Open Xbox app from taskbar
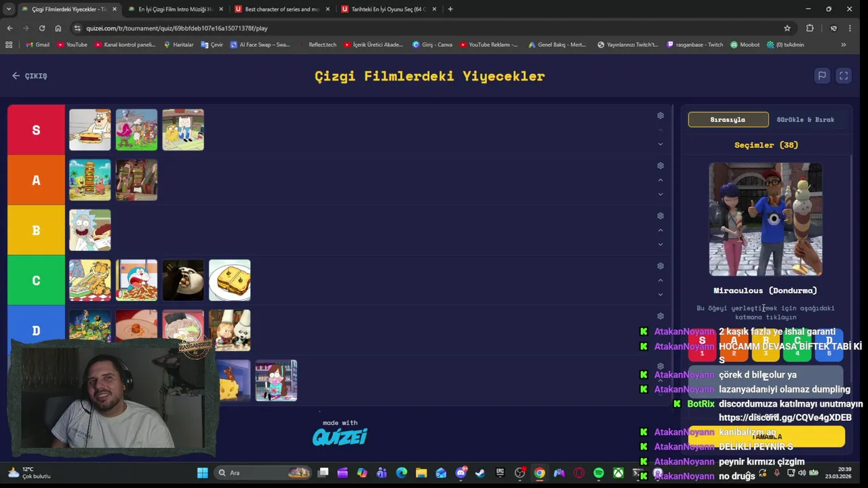 point(618,473)
